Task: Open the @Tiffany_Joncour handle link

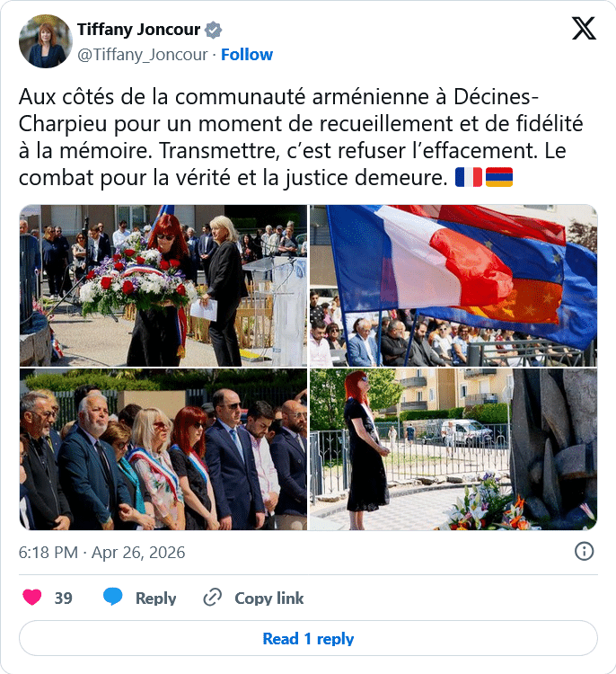Action: click(142, 55)
